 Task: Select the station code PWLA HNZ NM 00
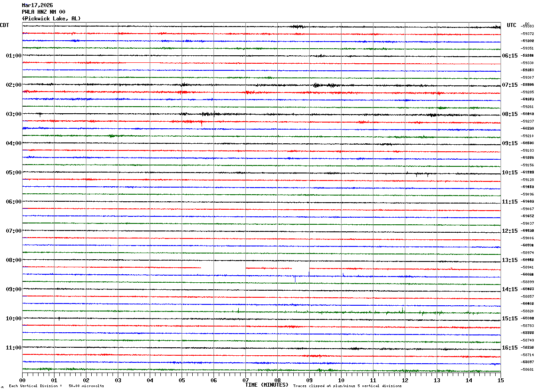click(x=43, y=12)
